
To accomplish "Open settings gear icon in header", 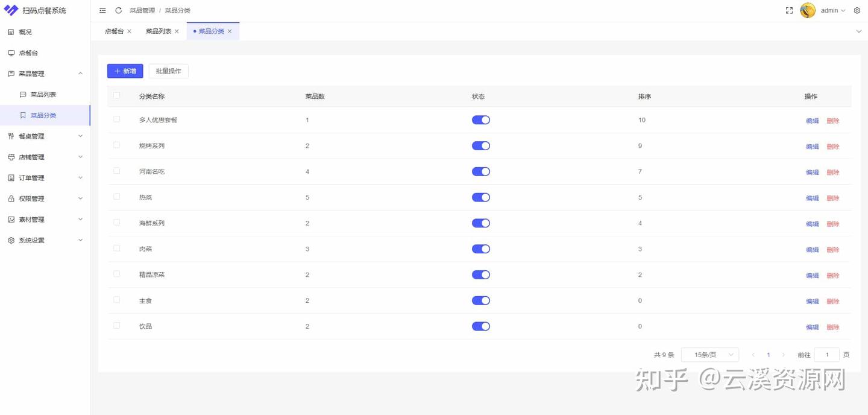I will point(857,10).
